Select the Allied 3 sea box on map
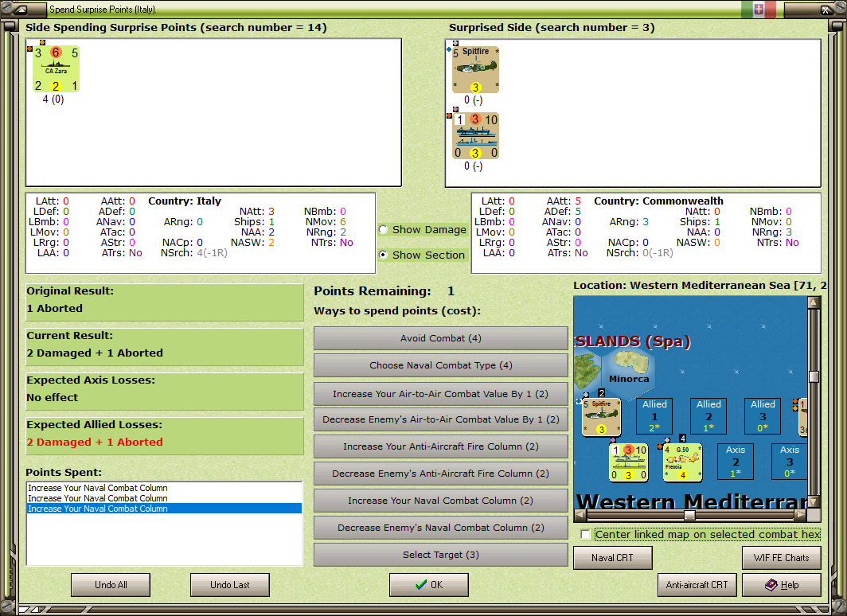The width and height of the screenshot is (847, 616). [x=763, y=416]
